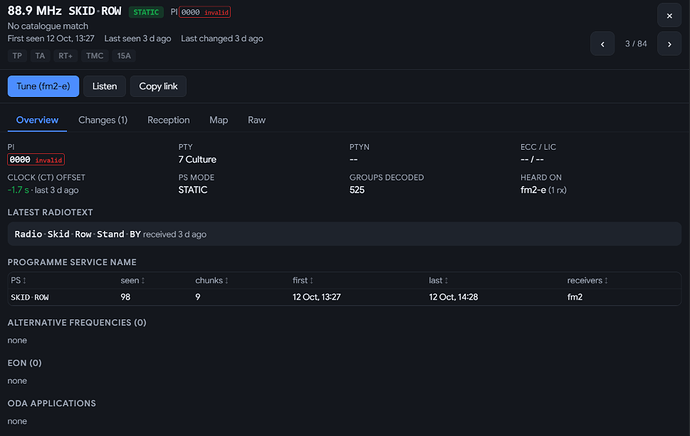Sort table by chunks column
The height and width of the screenshot is (436, 690).
click(x=212, y=280)
